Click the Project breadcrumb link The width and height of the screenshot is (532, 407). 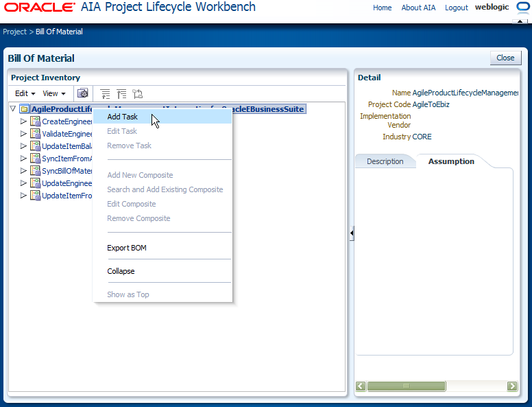tap(14, 32)
